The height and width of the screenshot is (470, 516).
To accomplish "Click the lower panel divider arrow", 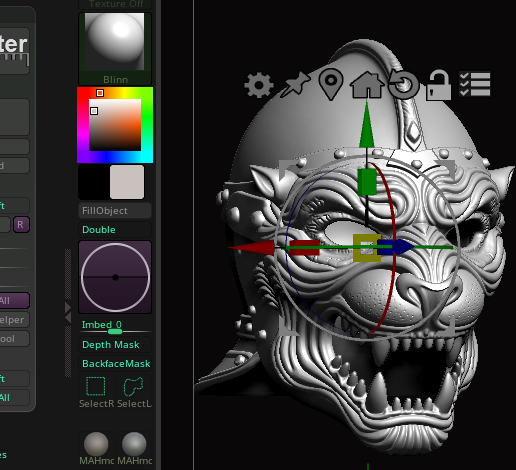I will pos(68,318).
